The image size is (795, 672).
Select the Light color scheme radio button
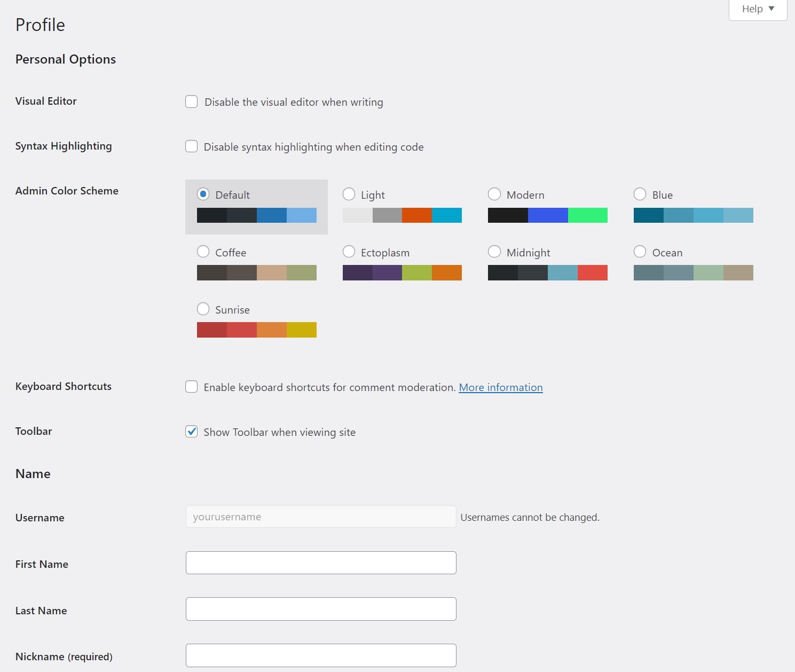tap(349, 194)
